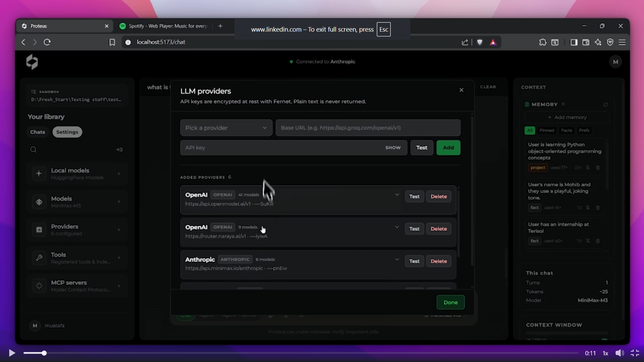Toggle pin on the Terisol internship memory

pyautogui.click(x=588, y=241)
